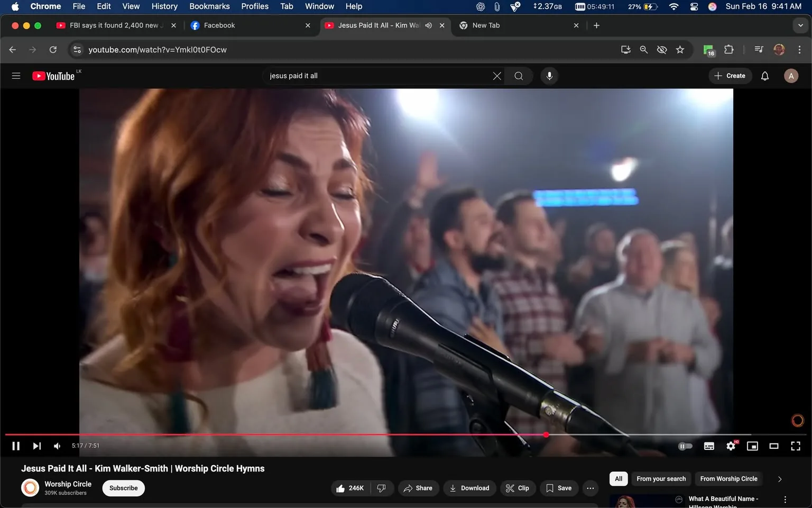This screenshot has width=812, height=508.
Task: Switch to theater mode
Action: click(x=774, y=446)
